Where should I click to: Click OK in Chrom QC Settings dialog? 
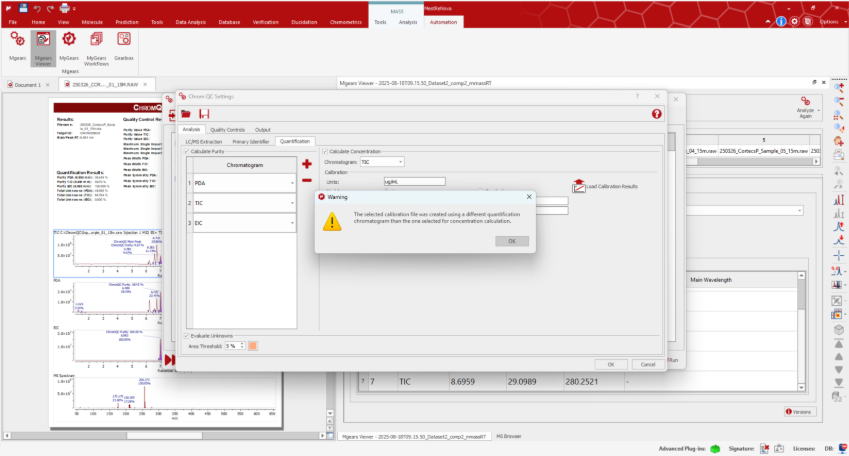tap(611, 364)
